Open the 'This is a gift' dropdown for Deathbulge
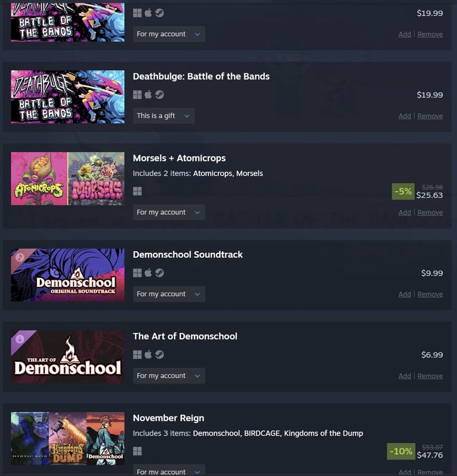457x476 pixels. [x=164, y=116]
